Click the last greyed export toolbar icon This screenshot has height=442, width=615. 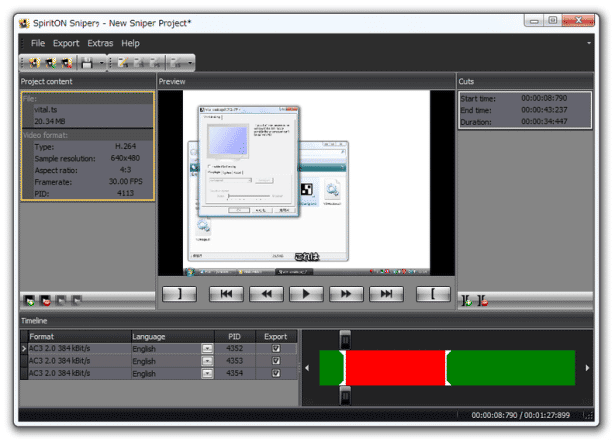coord(176,63)
